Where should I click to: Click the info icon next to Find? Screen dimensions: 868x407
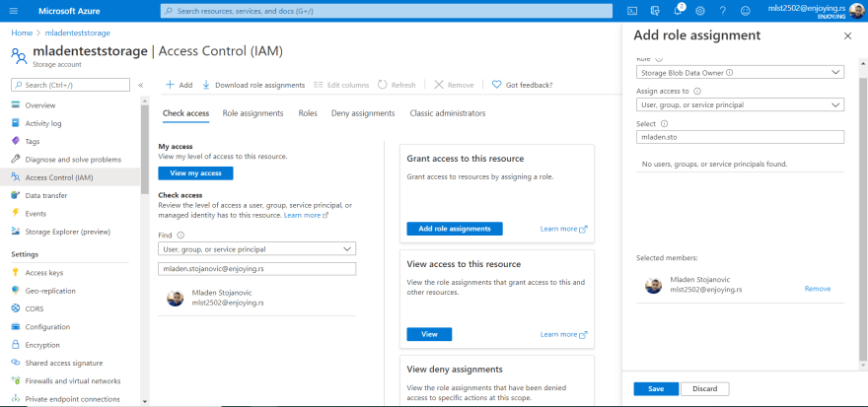(181, 235)
